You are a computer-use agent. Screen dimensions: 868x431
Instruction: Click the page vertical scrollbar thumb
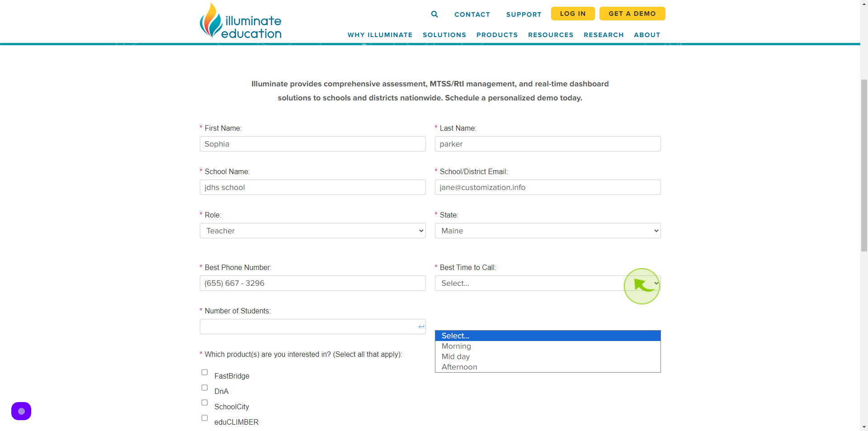864,166
